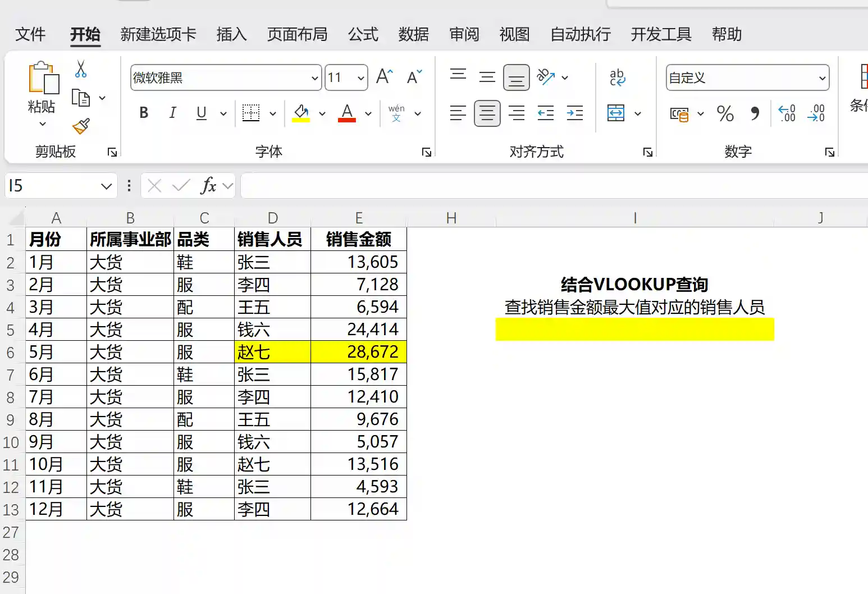Open the 文件 menu
This screenshot has height=594, width=868.
coord(30,34)
